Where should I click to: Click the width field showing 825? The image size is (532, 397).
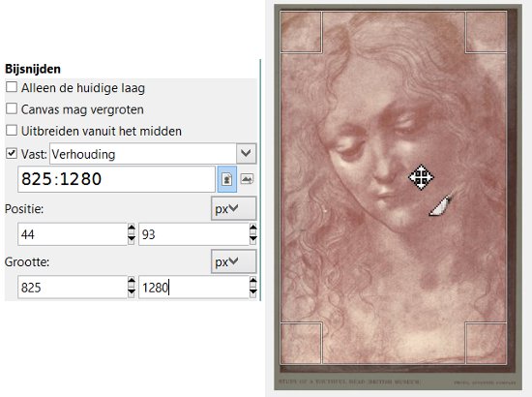tap(73, 288)
